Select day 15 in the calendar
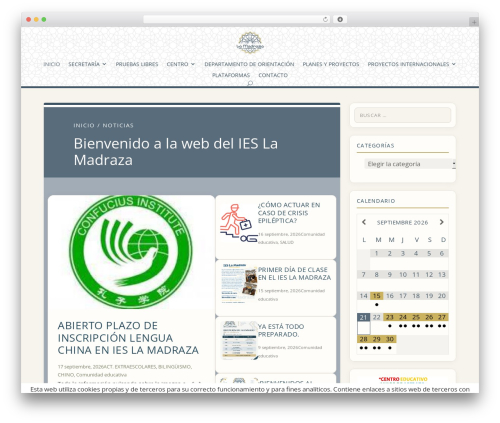 point(376,296)
